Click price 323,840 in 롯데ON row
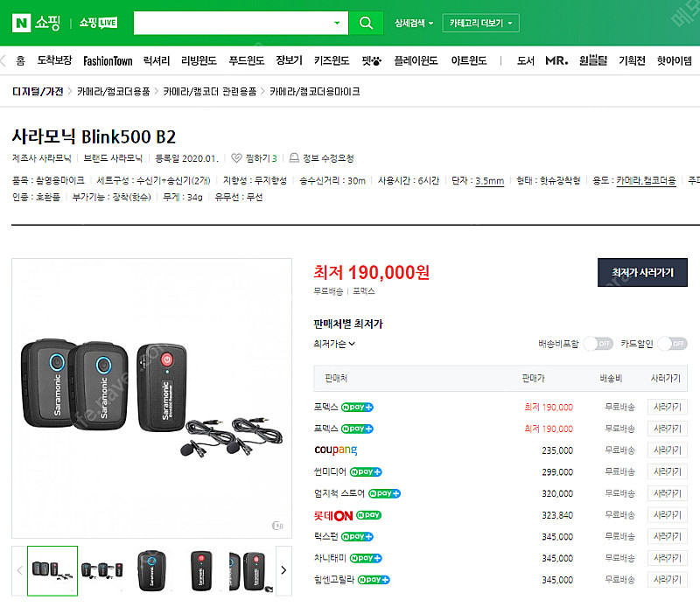Viewport: 700px width, 614px height. [557, 515]
